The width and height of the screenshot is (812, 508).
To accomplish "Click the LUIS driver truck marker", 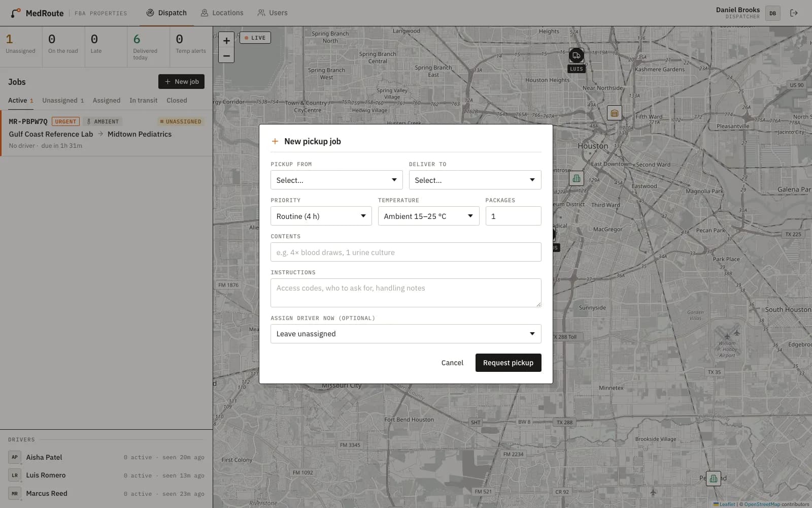I will point(576,55).
